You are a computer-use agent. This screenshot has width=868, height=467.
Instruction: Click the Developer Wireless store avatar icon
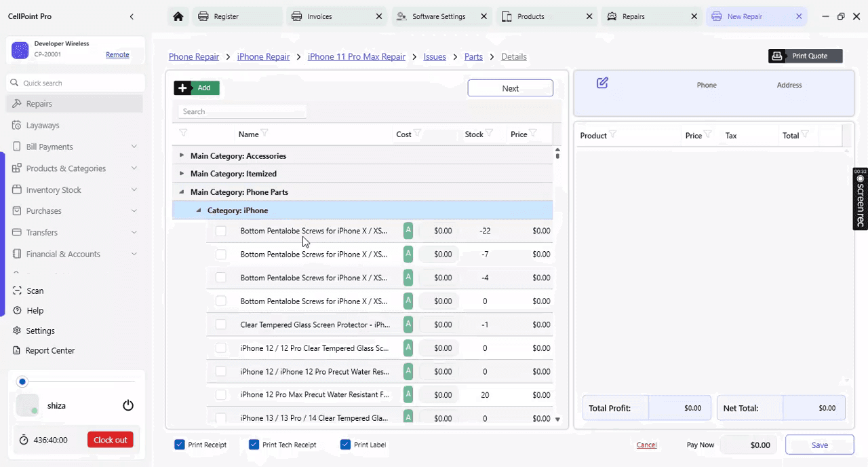(20, 50)
